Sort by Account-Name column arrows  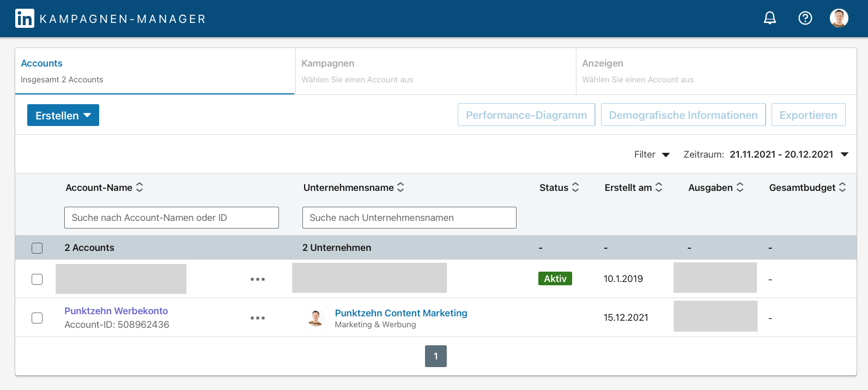coord(139,187)
